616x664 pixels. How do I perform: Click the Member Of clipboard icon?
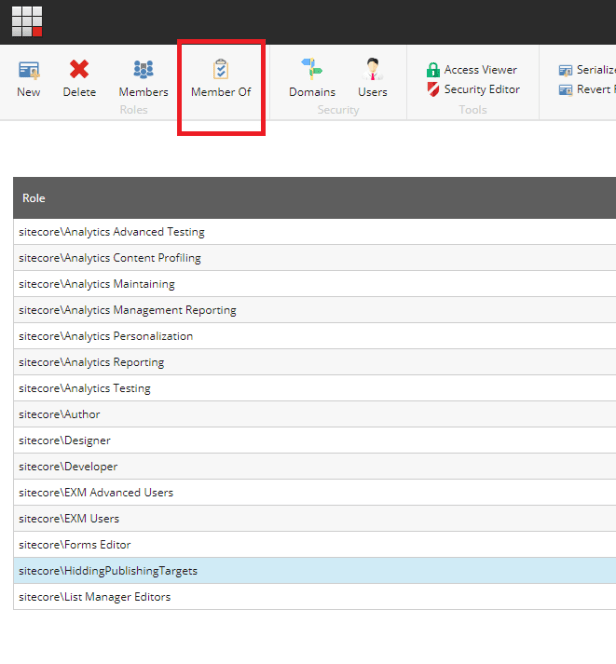click(x=221, y=70)
